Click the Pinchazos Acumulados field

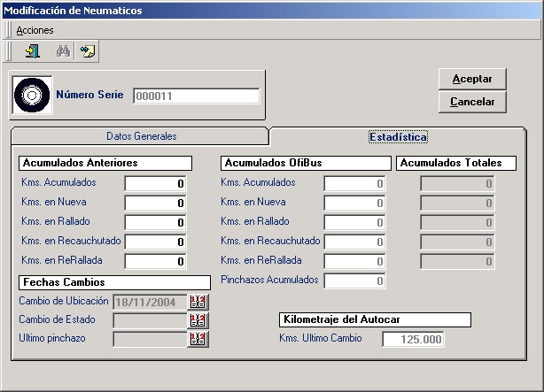pos(354,281)
